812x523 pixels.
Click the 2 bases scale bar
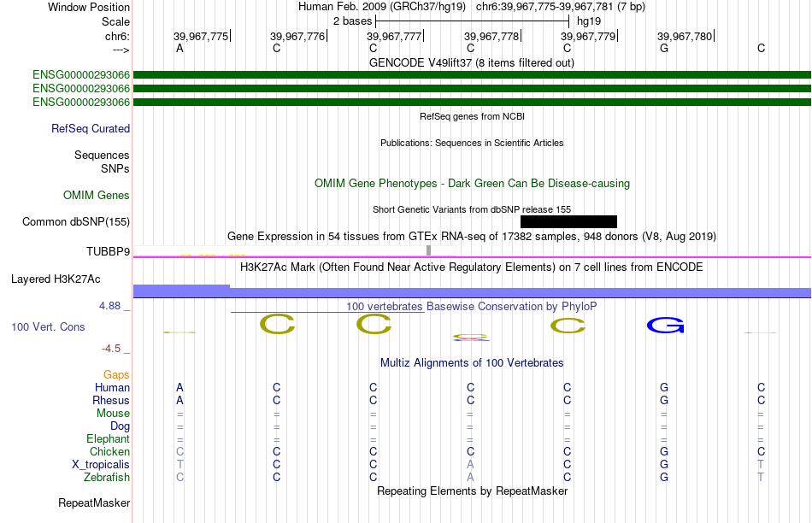473,21
